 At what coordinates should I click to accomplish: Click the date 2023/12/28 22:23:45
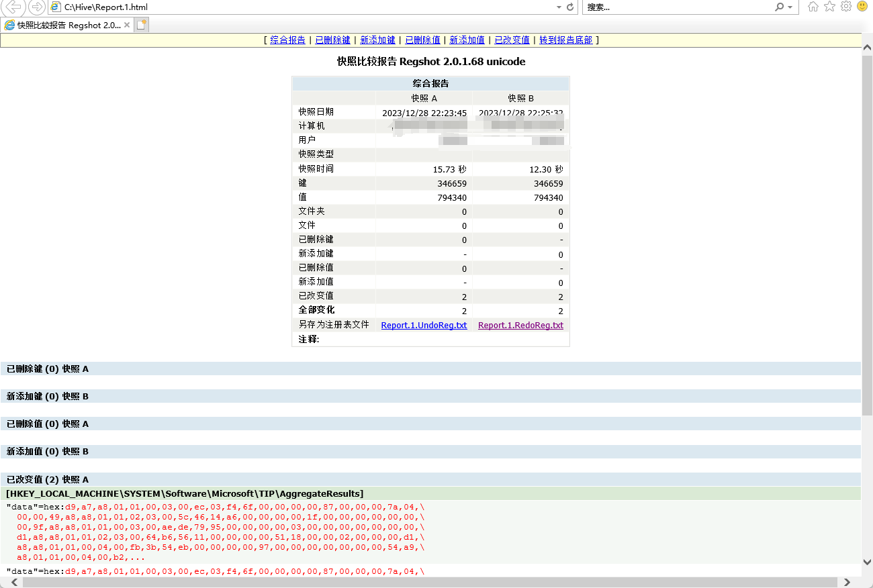[424, 113]
